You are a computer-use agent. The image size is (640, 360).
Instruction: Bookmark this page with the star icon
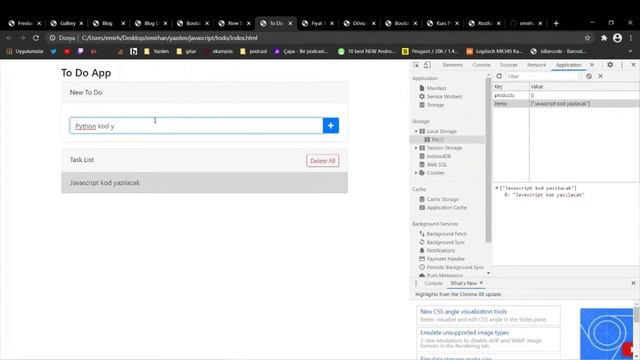point(587,38)
